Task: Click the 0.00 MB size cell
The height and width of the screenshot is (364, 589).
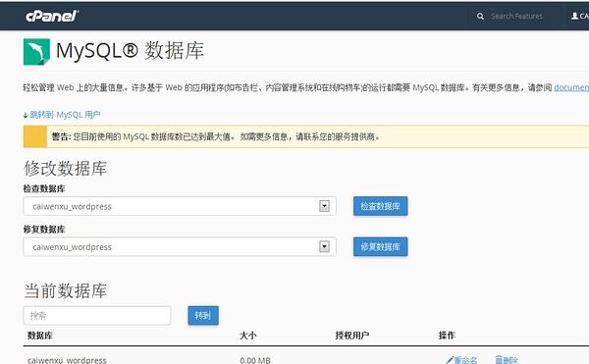Action: (x=255, y=360)
